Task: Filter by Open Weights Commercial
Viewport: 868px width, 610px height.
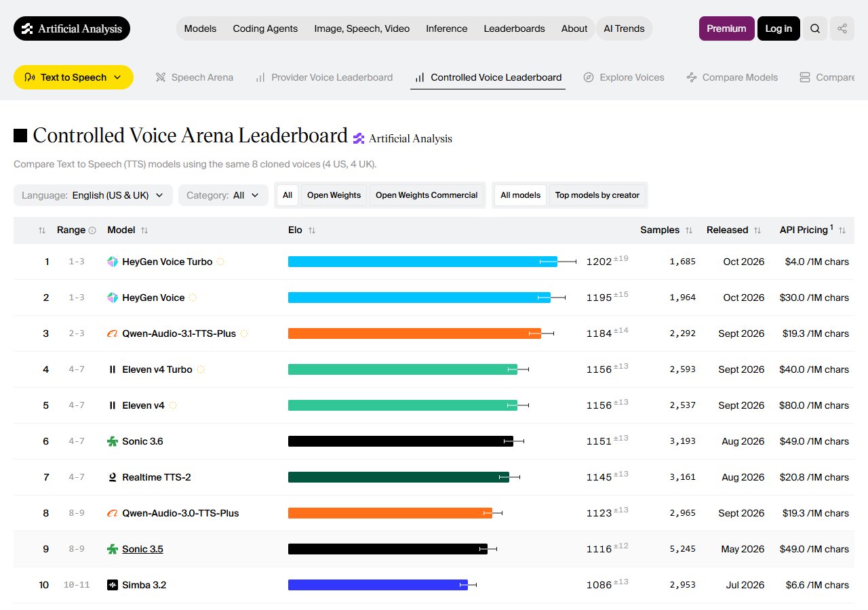Action: point(427,195)
